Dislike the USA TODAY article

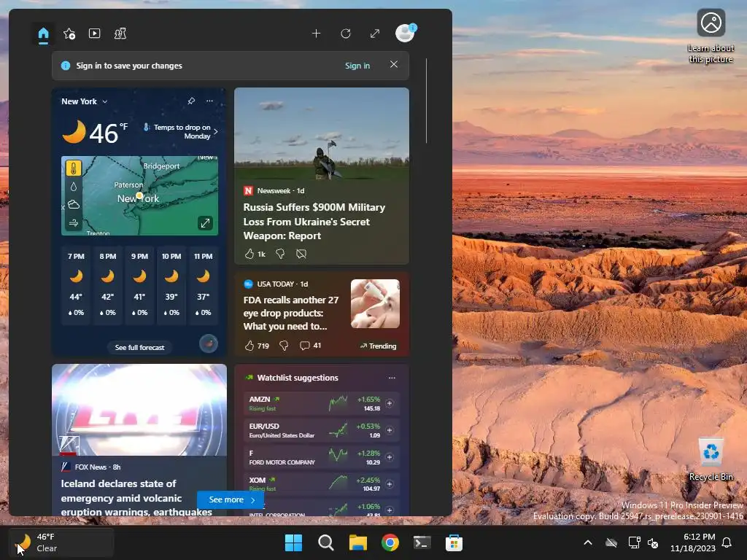284,346
